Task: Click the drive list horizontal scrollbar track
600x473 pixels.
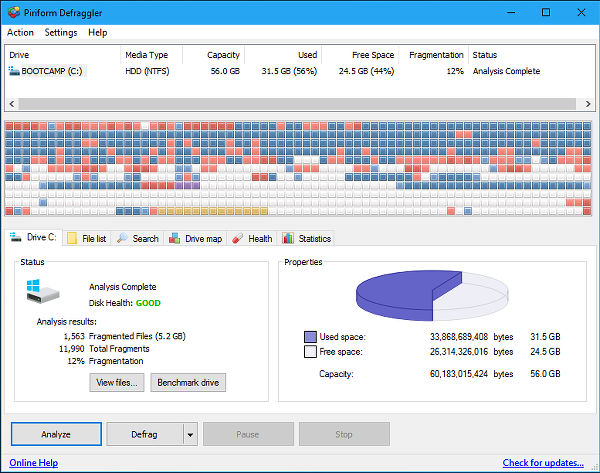Action: point(297,104)
